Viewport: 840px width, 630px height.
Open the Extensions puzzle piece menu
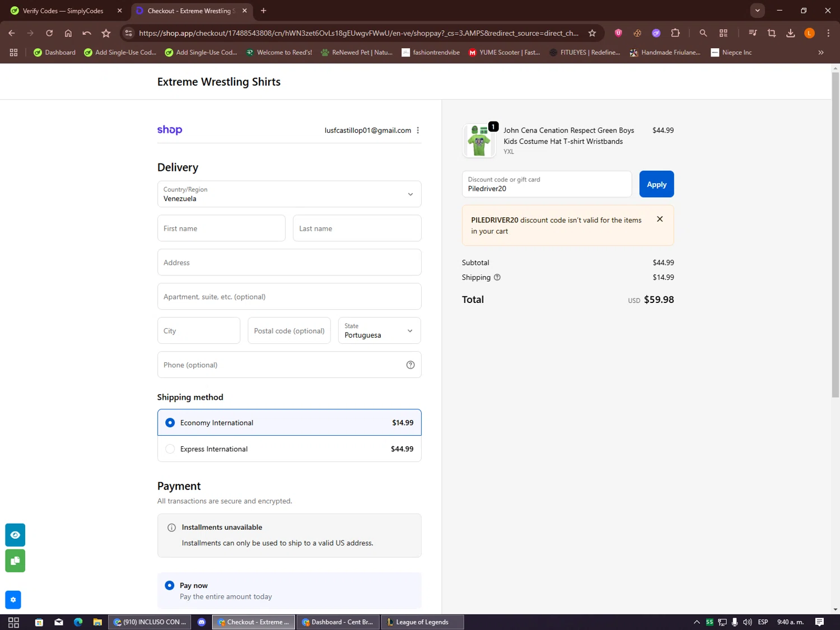pyautogui.click(x=675, y=33)
